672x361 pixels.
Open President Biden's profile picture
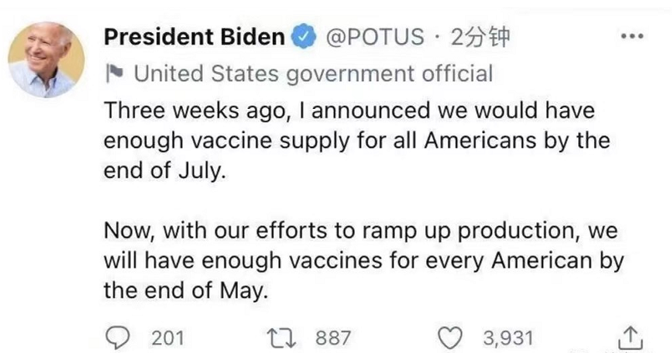point(46,60)
